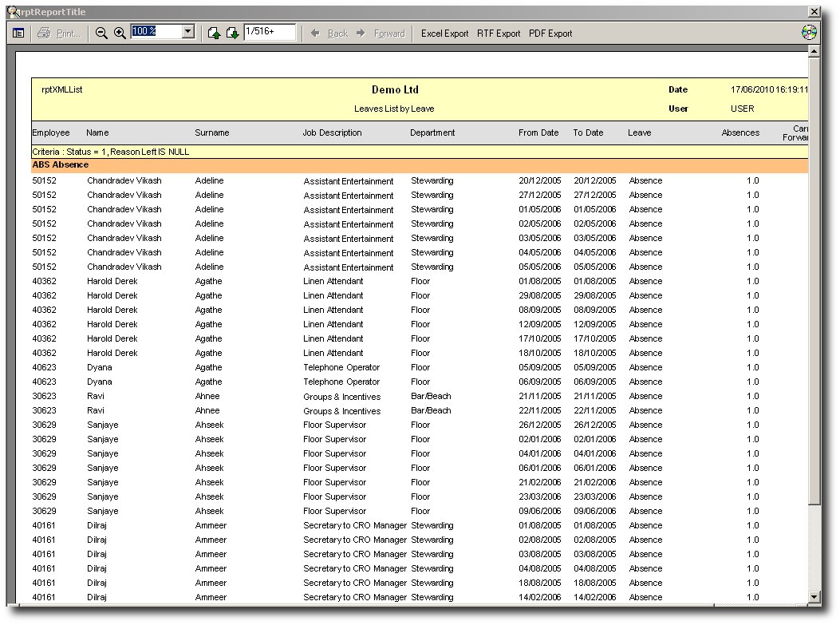Go to previous page with up-arrow icon
The height and width of the screenshot is (625, 840).
214,34
